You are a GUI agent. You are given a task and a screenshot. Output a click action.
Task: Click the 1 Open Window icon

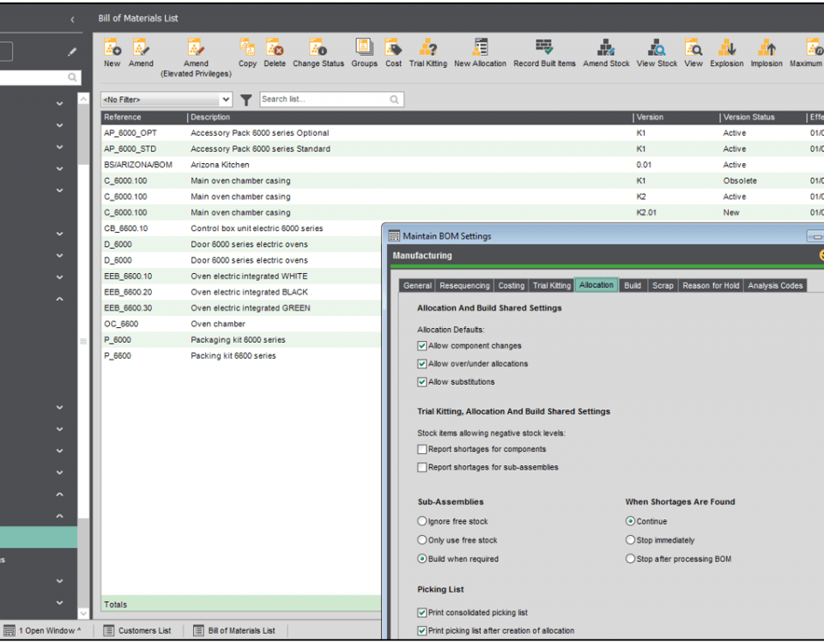9,629
